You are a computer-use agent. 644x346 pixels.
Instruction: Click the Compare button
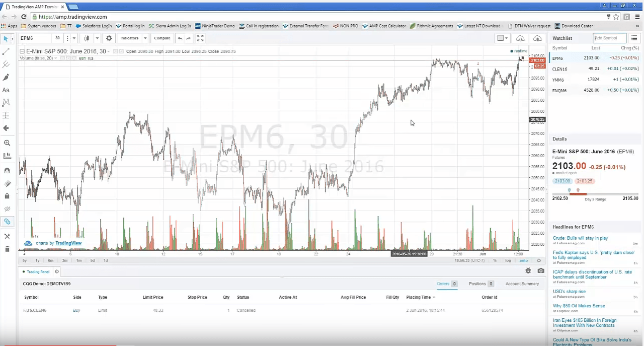click(162, 38)
